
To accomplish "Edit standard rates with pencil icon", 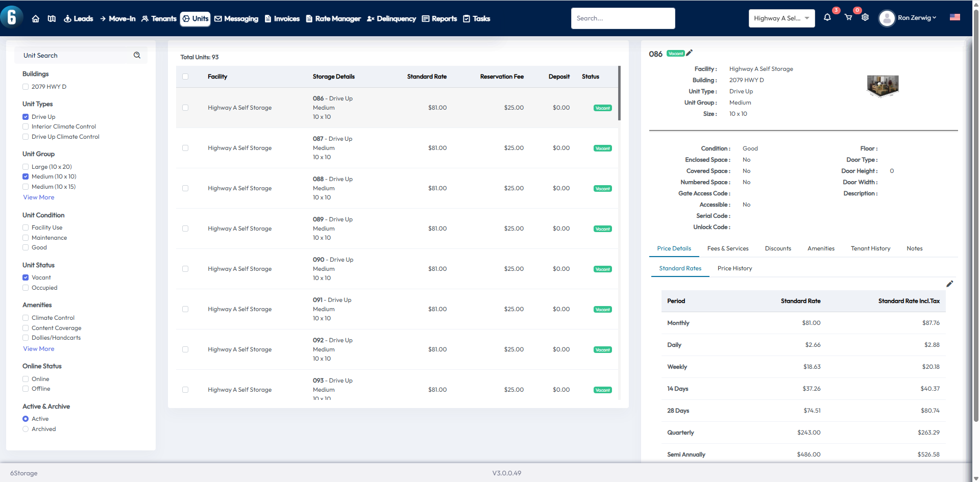I will click(949, 284).
